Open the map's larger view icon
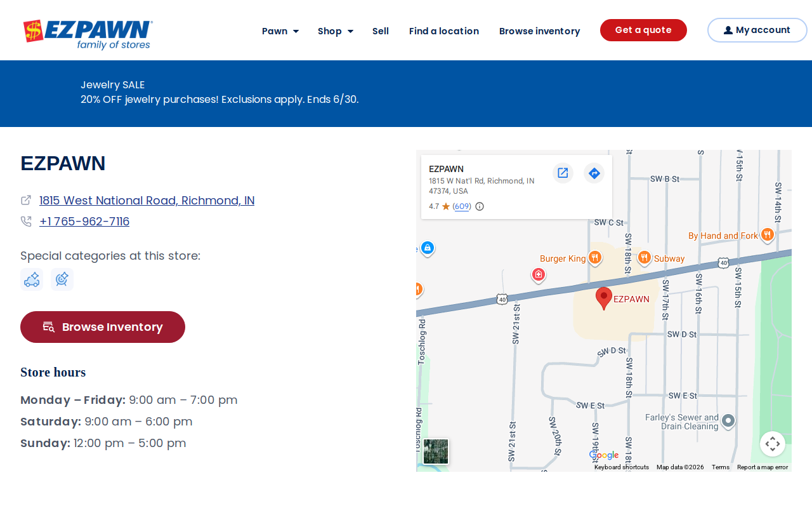Image resolution: width=812 pixels, height=508 pixels. coord(563,173)
